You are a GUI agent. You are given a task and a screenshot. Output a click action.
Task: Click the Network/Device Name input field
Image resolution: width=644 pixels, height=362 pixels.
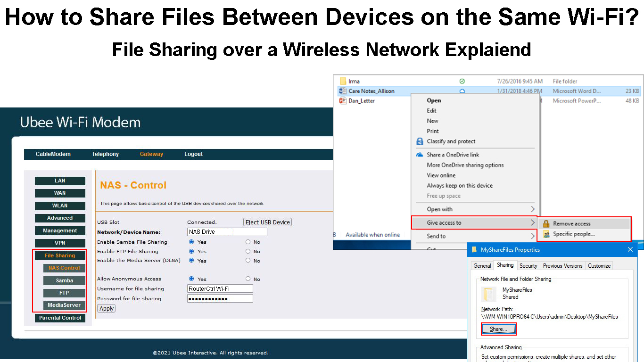coord(227,232)
